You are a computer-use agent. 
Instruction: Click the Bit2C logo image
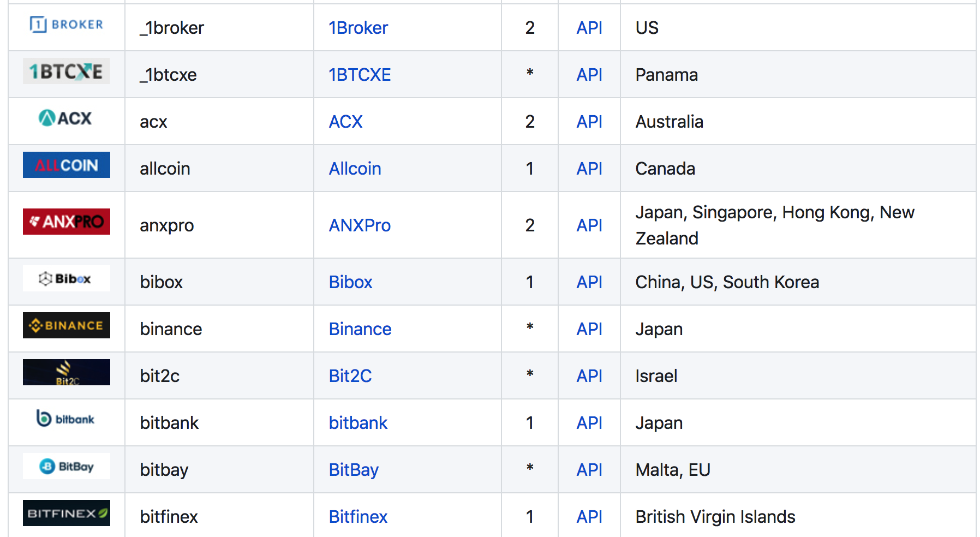click(67, 372)
